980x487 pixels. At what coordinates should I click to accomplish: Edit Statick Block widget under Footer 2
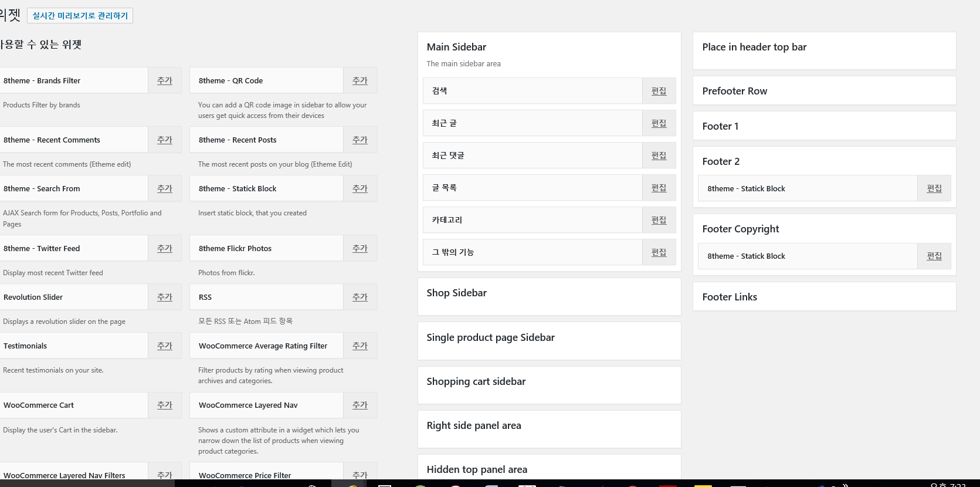[934, 188]
